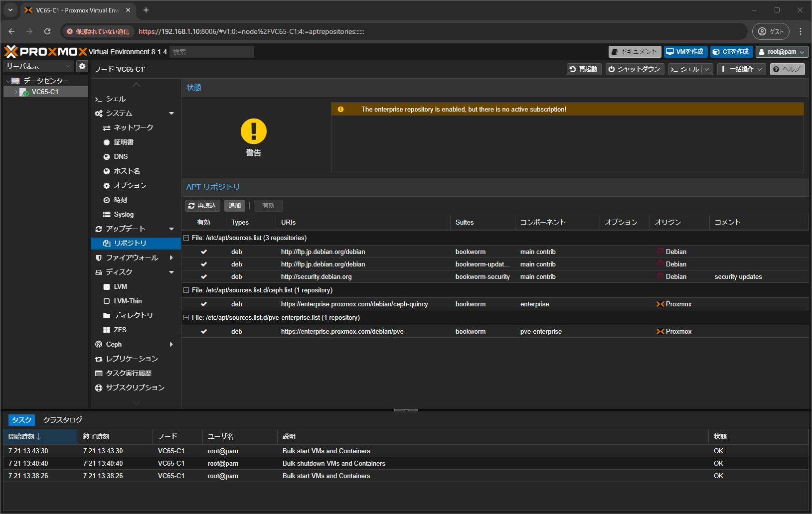The width and height of the screenshot is (812, 514).
Task: Click the VMを作成 button
Action: pos(685,52)
